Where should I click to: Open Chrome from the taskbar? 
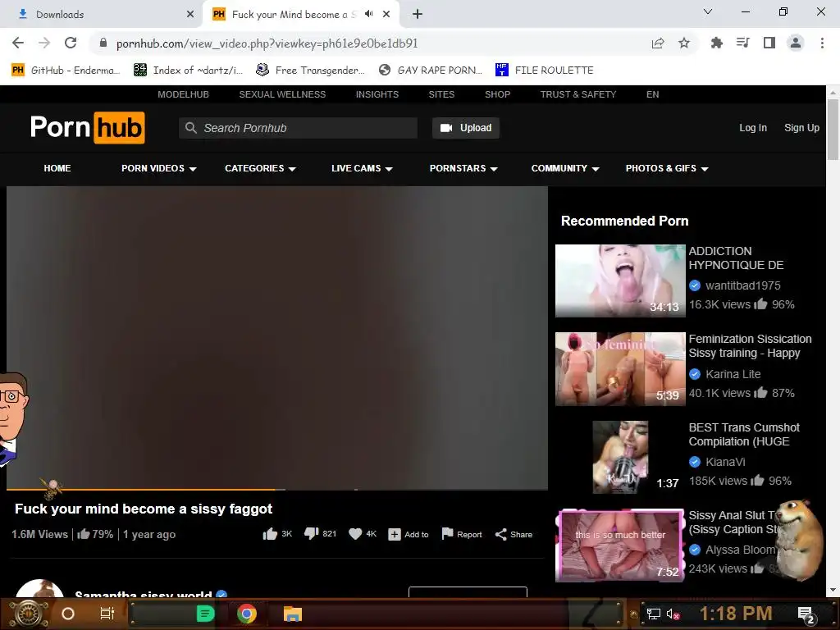(x=246, y=614)
